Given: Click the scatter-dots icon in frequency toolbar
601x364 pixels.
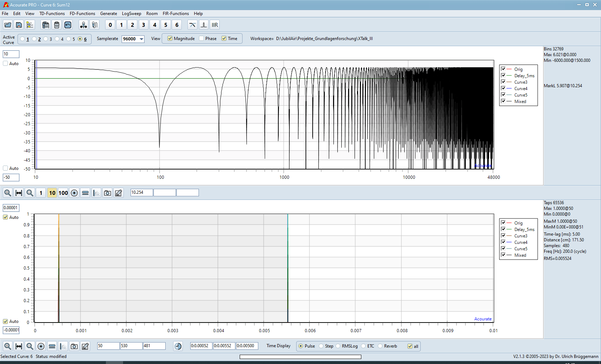Looking at the screenshot, I should tap(96, 193).
